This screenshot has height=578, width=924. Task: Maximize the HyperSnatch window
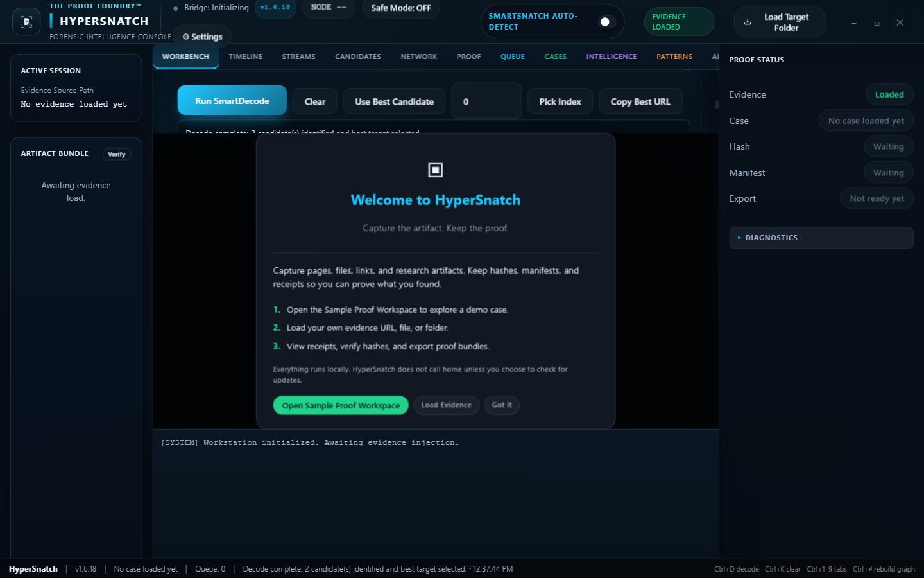tap(877, 23)
